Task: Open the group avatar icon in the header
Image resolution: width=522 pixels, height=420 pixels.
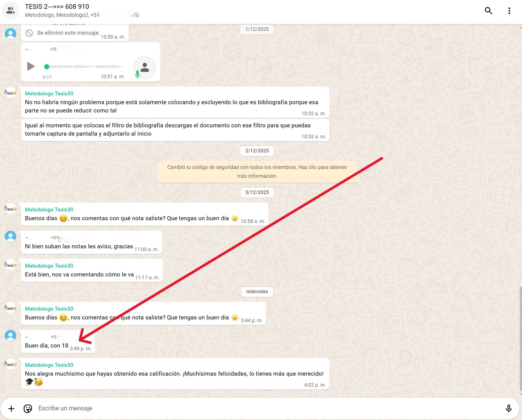Action: click(10, 10)
